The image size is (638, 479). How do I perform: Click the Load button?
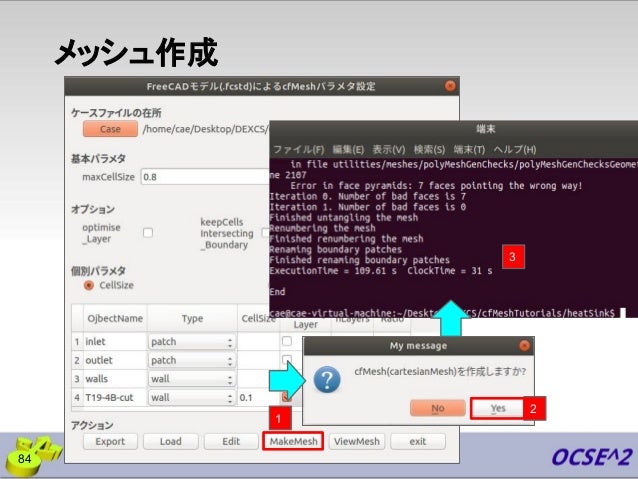click(x=170, y=442)
